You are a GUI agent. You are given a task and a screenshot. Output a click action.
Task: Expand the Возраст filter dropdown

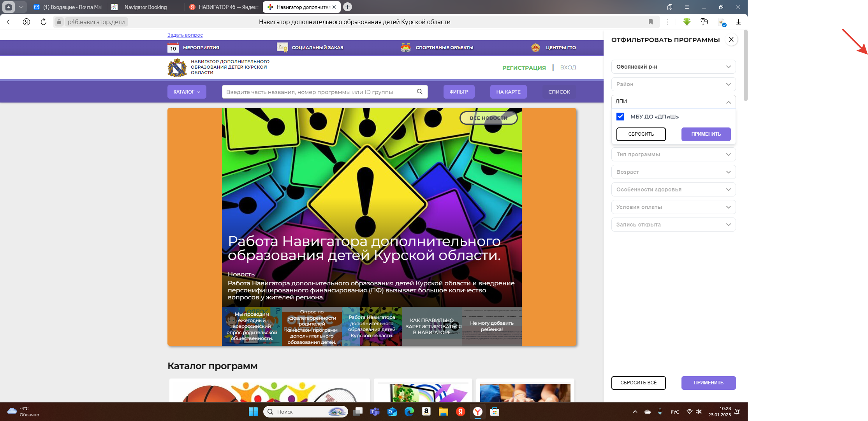click(x=674, y=172)
